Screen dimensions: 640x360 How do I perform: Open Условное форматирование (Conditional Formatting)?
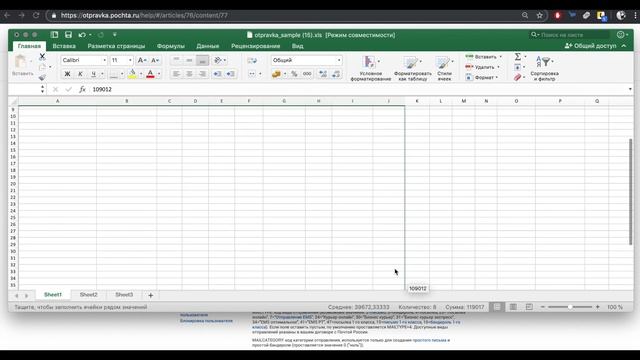(x=371, y=68)
